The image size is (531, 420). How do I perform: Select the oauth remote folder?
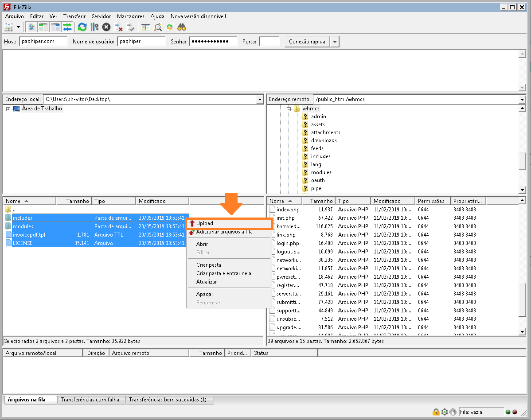pos(318,180)
